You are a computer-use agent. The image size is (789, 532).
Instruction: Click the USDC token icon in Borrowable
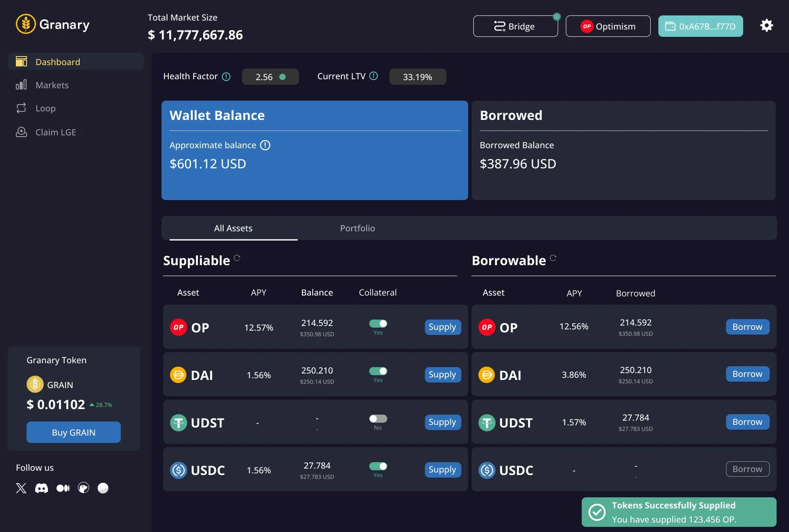tap(487, 470)
